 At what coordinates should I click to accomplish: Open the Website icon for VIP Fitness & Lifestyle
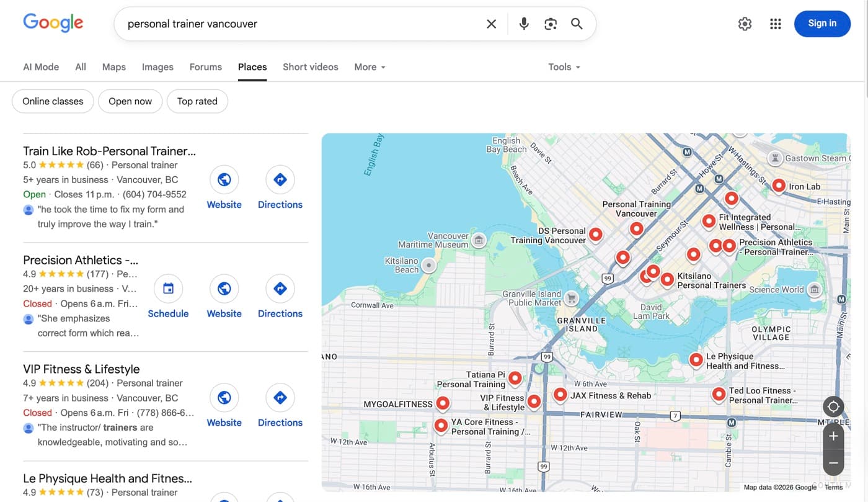click(224, 398)
